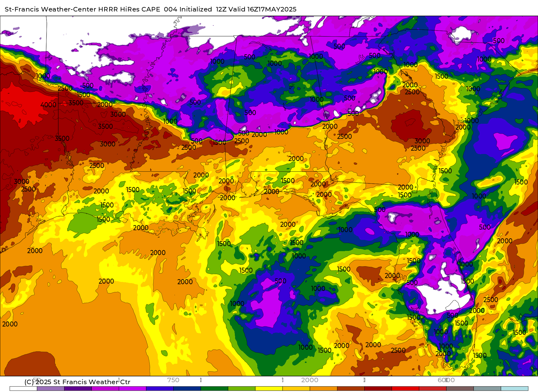Click the '(C) 2025 St Francis Weather Ctr' copyright
538x392 pixels.
point(77,382)
